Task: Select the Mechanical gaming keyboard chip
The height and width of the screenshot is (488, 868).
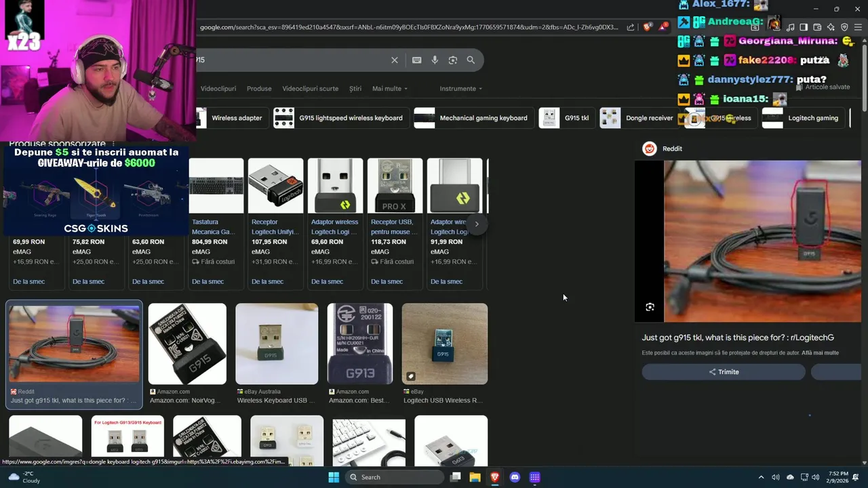Action: 473,118
